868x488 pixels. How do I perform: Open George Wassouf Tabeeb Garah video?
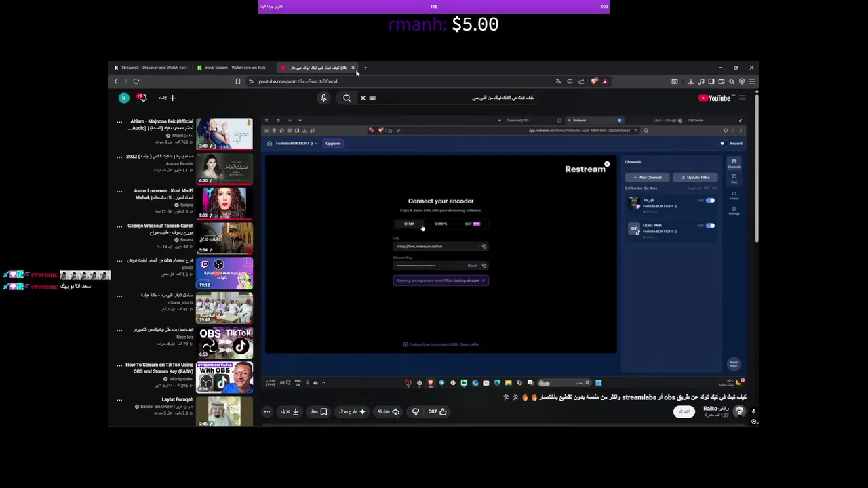[x=224, y=238]
